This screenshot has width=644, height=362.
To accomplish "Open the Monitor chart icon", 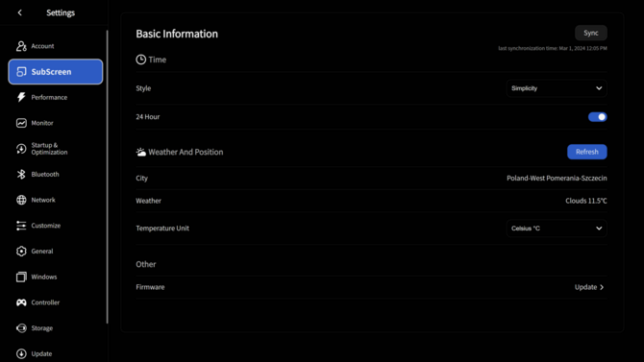I will pyautogui.click(x=21, y=123).
